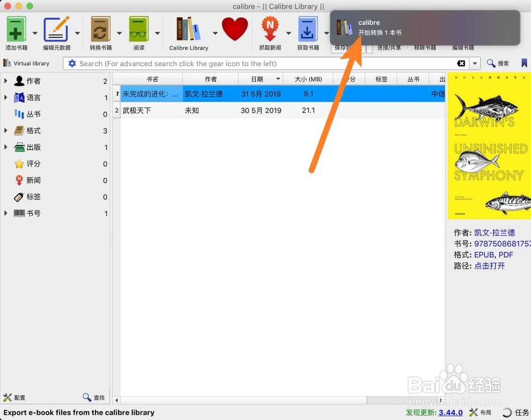Viewport: 531px width, 420px height.
Task: Click the 作者 person icon in tag browser
Action: tap(19, 81)
